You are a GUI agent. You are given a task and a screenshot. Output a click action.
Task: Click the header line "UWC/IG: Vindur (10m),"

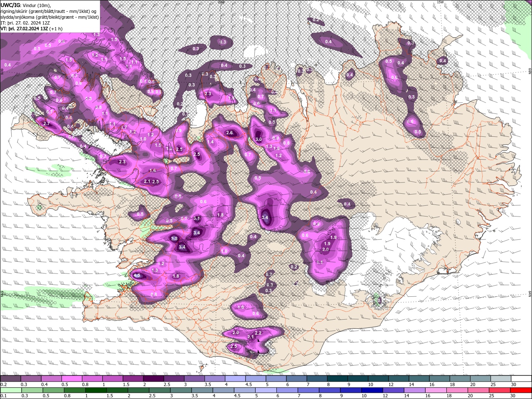tap(25, 5)
